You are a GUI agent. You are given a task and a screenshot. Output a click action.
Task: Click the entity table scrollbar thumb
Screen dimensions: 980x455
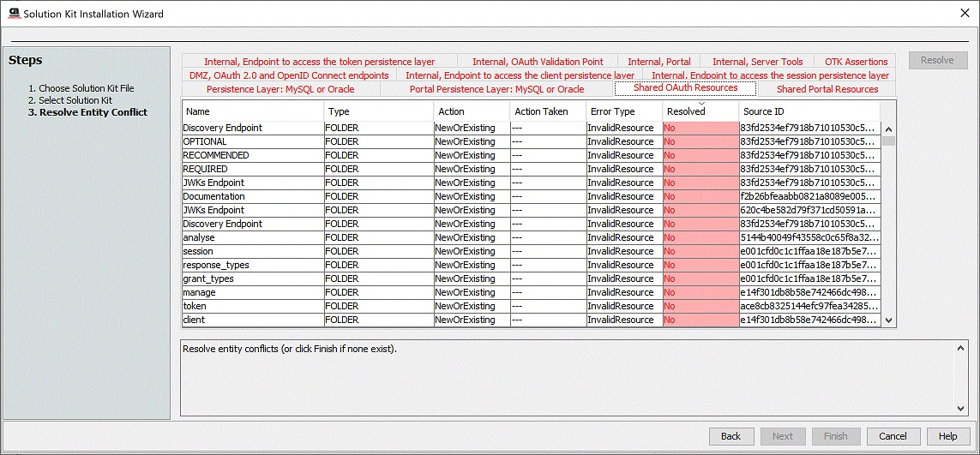click(x=889, y=141)
